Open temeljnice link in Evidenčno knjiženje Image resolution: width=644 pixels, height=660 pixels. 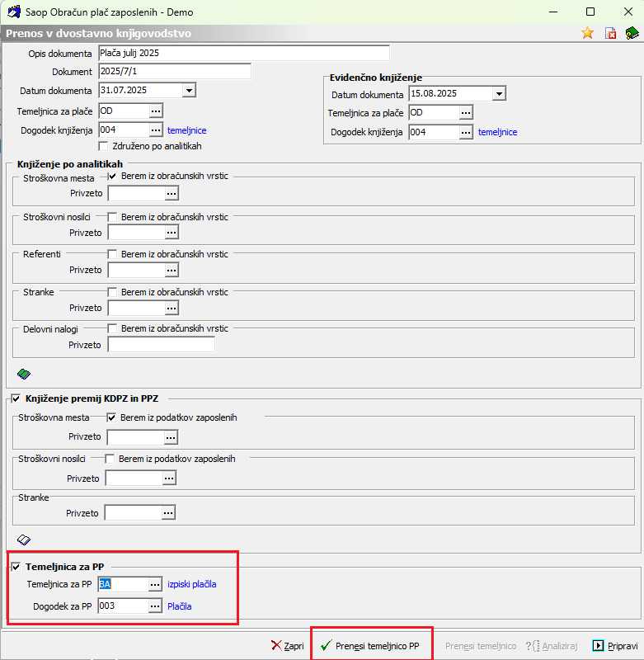(x=497, y=132)
